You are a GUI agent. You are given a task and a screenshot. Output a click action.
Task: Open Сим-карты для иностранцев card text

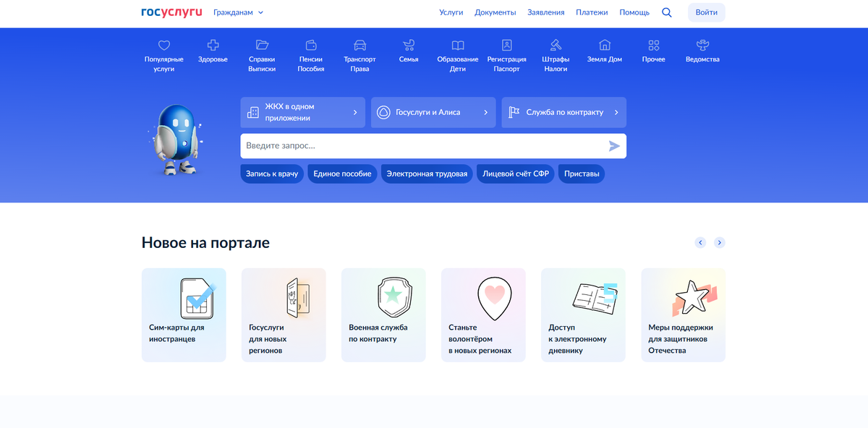[176, 333]
